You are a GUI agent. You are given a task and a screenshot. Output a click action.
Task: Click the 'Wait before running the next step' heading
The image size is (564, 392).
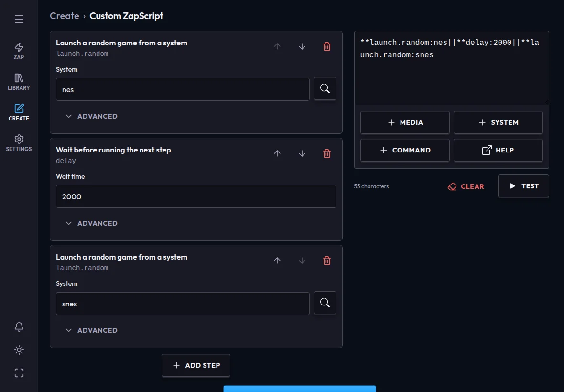pos(113,150)
